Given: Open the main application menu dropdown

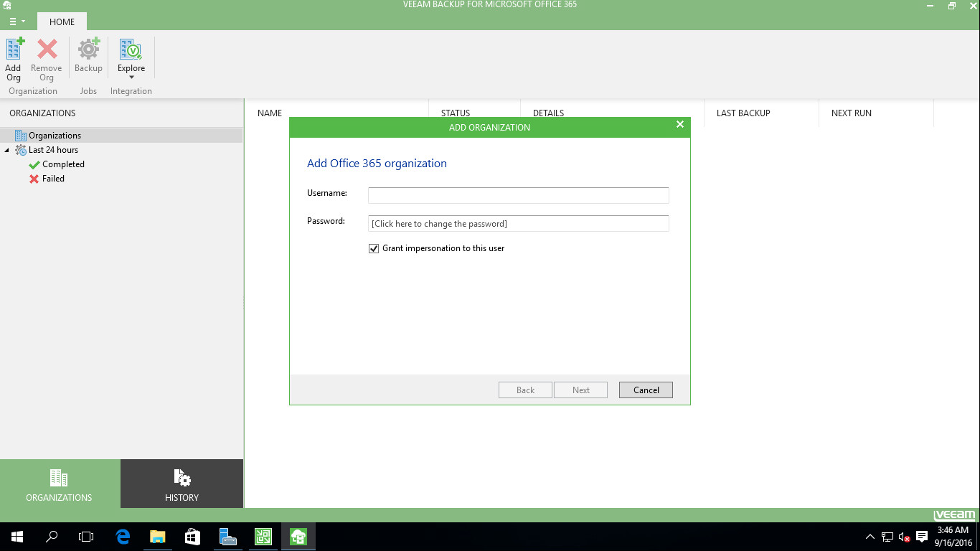Looking at the screenshot, I should 17,22.
